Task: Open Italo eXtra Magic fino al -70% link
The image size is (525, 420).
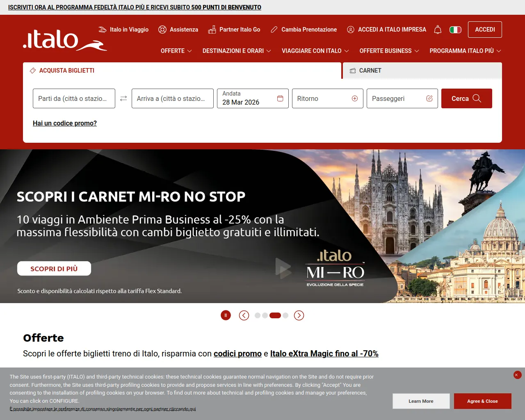Action: [x=324, y=354]
